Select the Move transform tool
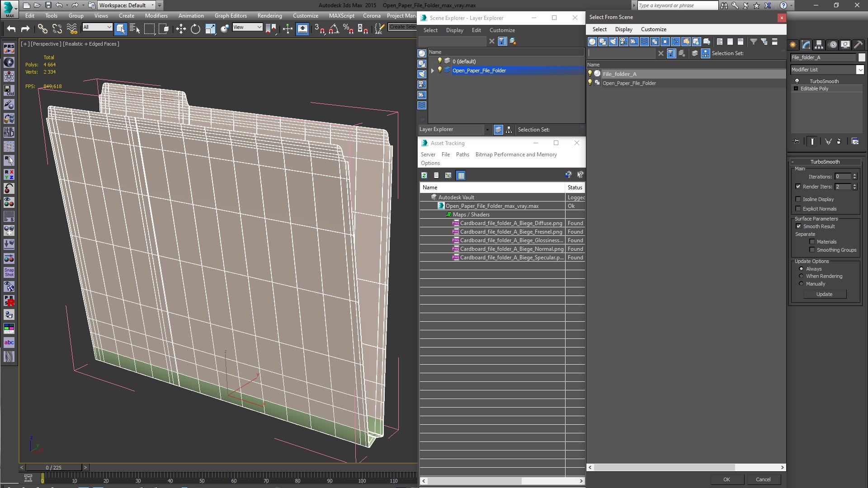The height and width of the screenshot is (488, 868). click(181, 29)
